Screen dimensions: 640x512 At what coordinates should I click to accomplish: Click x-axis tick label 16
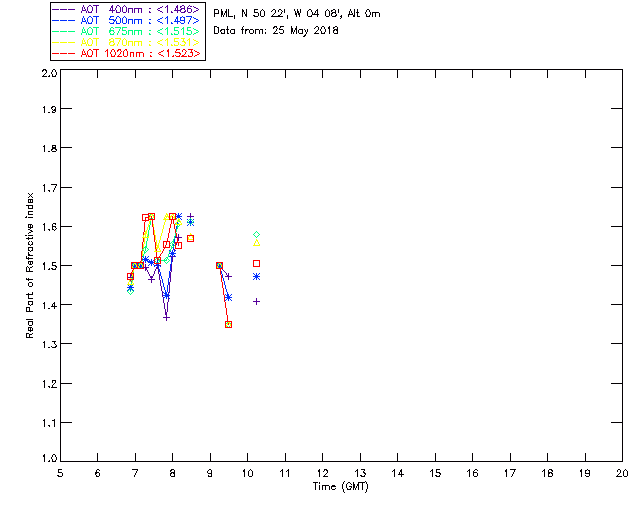[x=473, y=473]
